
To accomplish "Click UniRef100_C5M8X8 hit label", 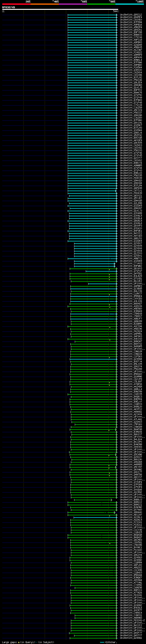I will point(131,314).
